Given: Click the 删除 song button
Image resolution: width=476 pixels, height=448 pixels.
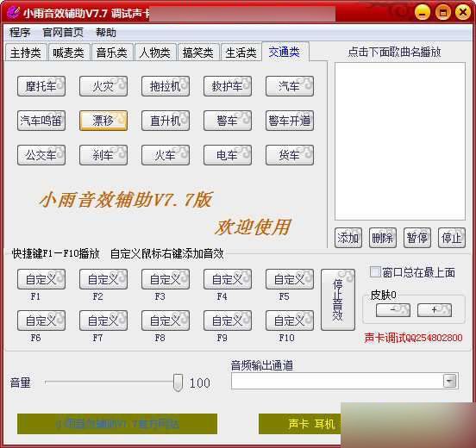Looking at the screenshot, I should 383,238.
